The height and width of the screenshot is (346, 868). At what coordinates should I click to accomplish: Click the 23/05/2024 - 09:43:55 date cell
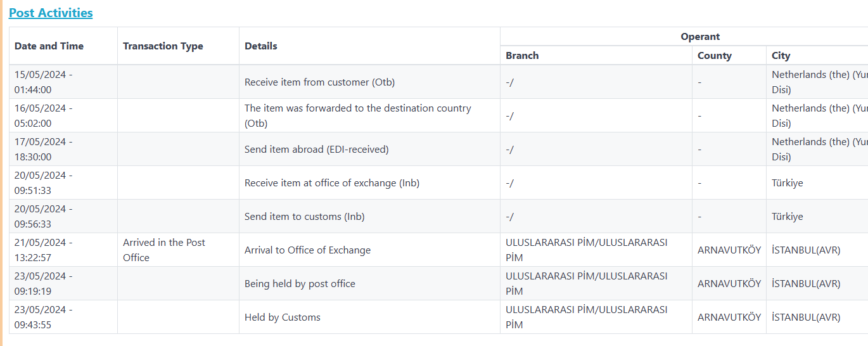43,317
